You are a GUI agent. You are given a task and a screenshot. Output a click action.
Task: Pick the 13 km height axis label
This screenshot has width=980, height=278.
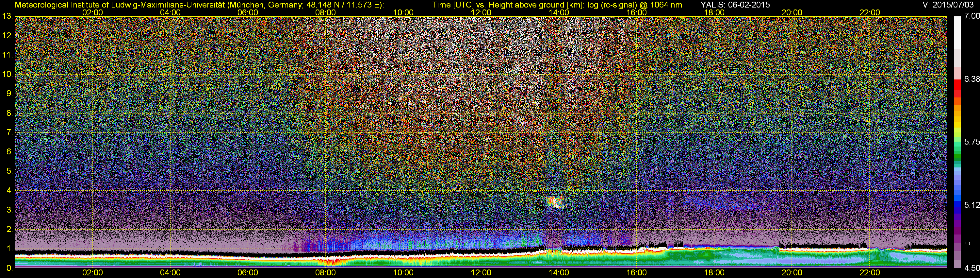[x=7, y=16]
